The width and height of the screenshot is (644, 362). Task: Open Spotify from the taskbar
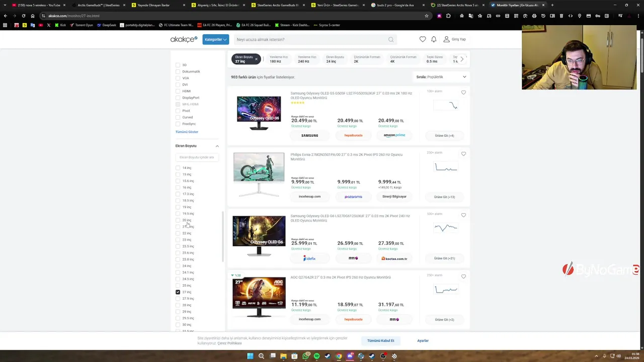point(316,356)
